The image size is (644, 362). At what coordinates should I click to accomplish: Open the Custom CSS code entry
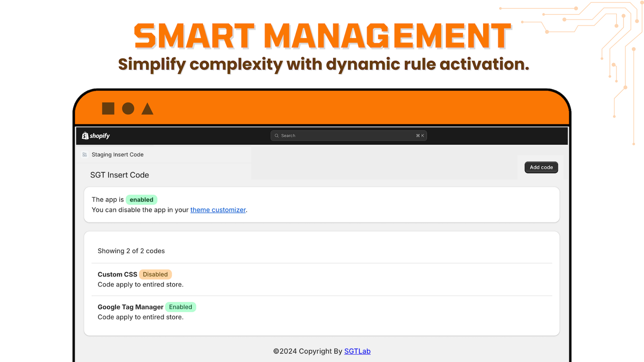322,280
